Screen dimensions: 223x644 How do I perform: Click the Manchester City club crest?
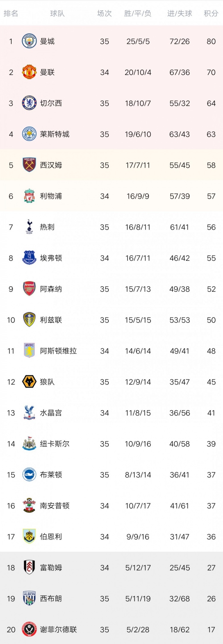click(29, 41)
